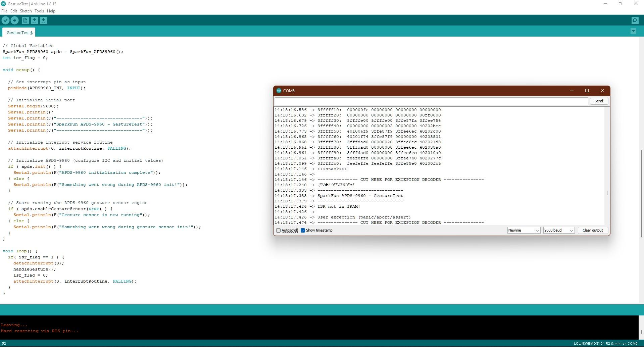Open the sketch tab overflow chevron
Screen dimensions: 644x347
click(633, 31)
